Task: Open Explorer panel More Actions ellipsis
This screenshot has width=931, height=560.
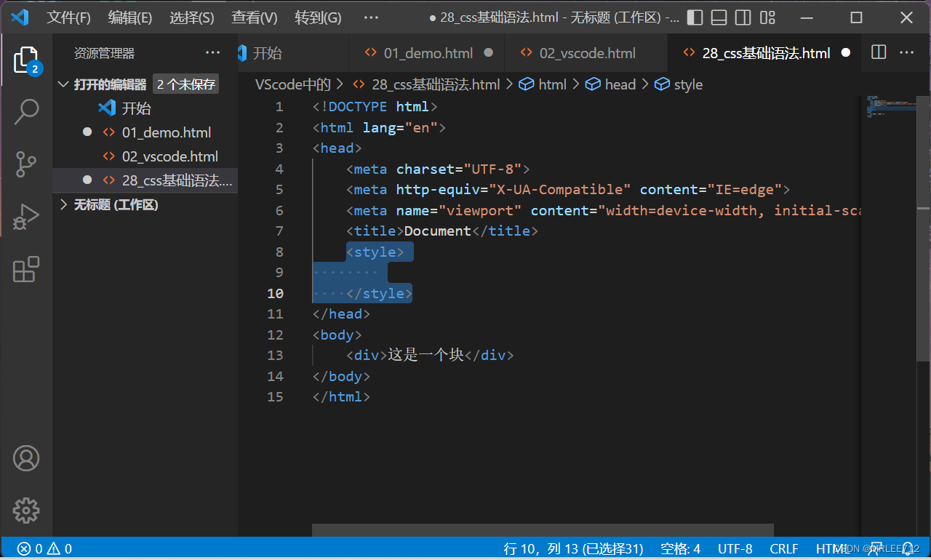Action: 212,52
